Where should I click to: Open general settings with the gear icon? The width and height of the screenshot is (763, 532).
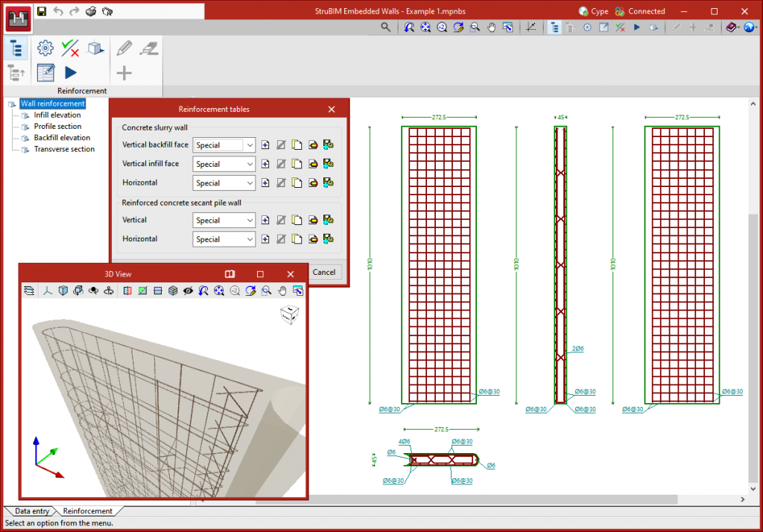(45, 48)
